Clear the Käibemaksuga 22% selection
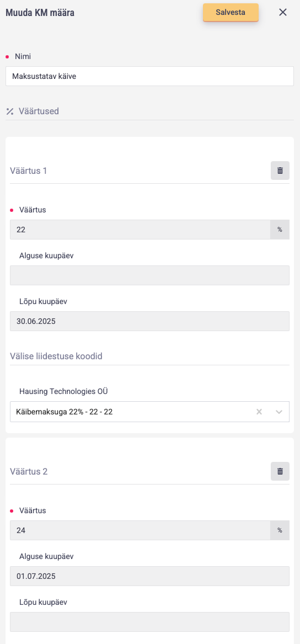 (259, 412)
